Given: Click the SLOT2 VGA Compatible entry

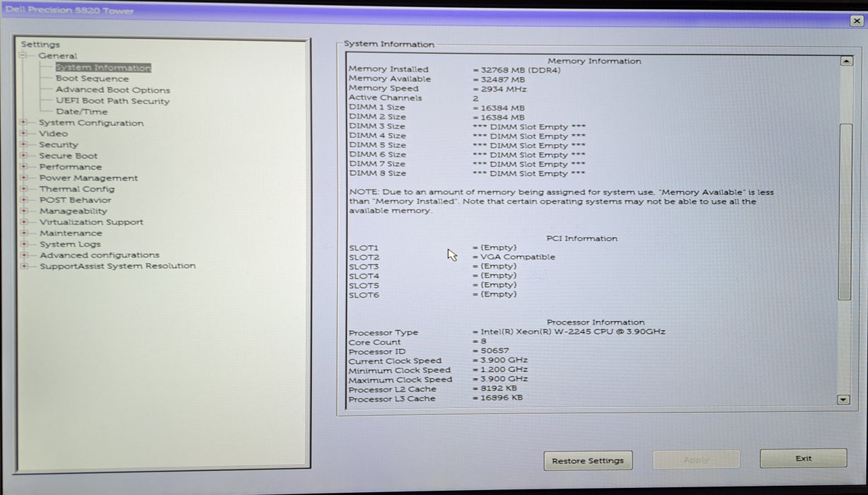Looking at the screenshot, I should (x=452, y=257).
